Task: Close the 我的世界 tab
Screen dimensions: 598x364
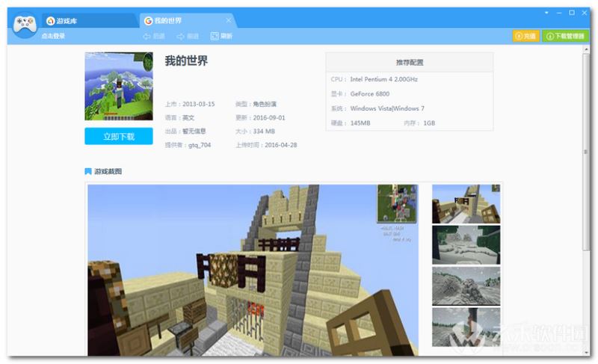Action: 229,20
